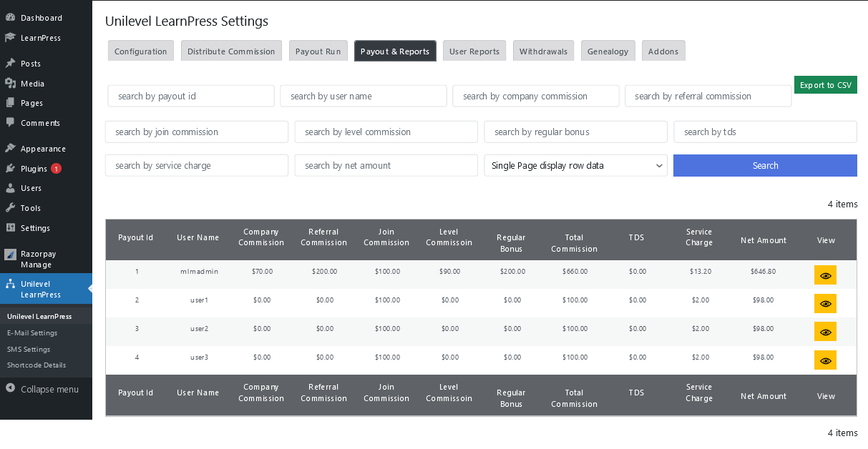Screen dimensions: 868x449
Task: Click the search by user name field
Action: click(363, 95)
